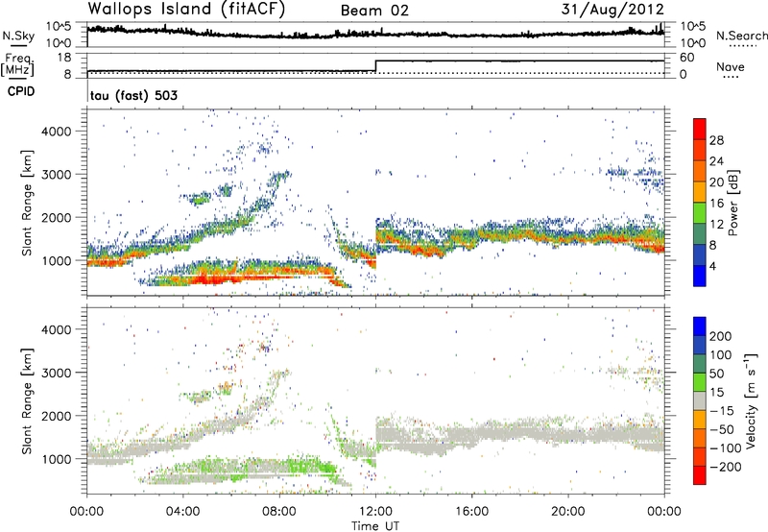This screenshot has height=532, width=768.
Task: Click the '28' power colorbar label
Action: (x=716, y=140)
